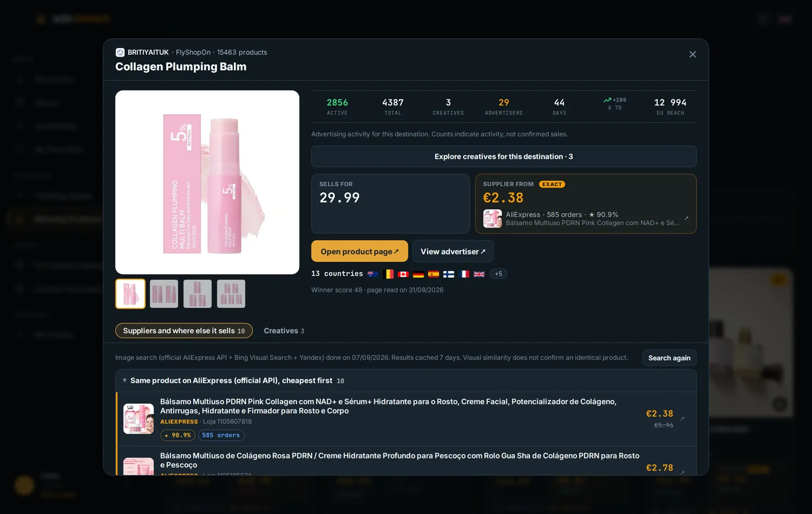Click the Australia flag icon
812x514 pixels.
click(x=372, y=274)
